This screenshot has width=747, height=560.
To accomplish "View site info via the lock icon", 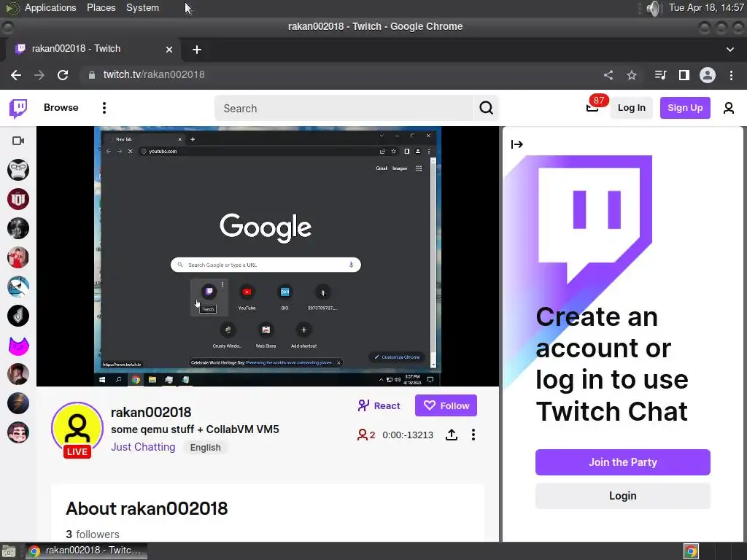I will point(91,75).
